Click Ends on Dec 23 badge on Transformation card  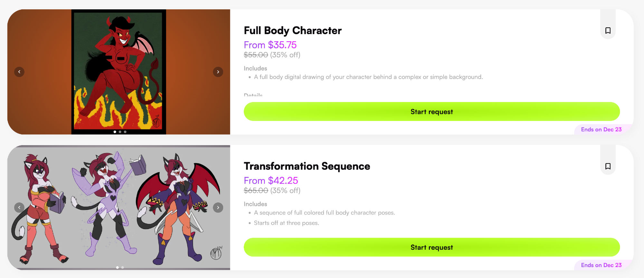pyautogui.click(x=601, y=265)
